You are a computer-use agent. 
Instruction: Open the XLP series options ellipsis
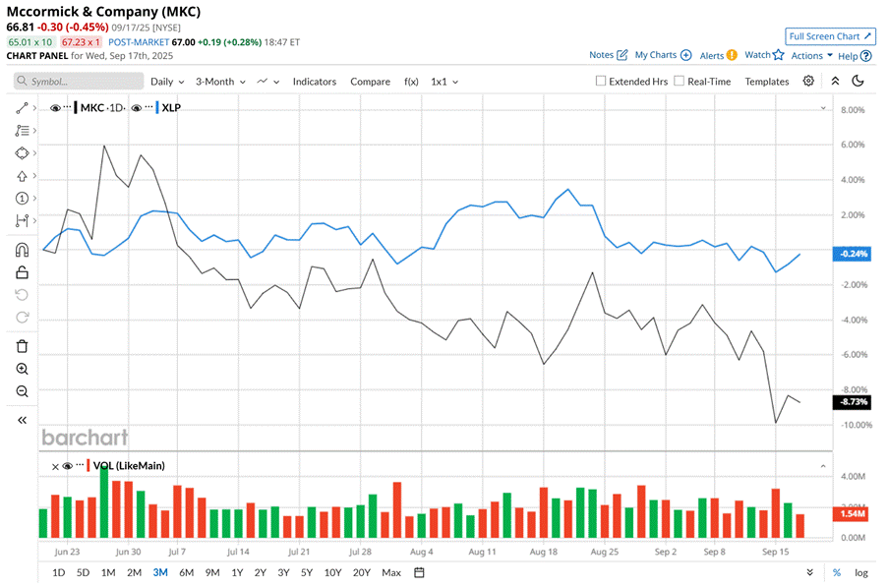point(148,106)
